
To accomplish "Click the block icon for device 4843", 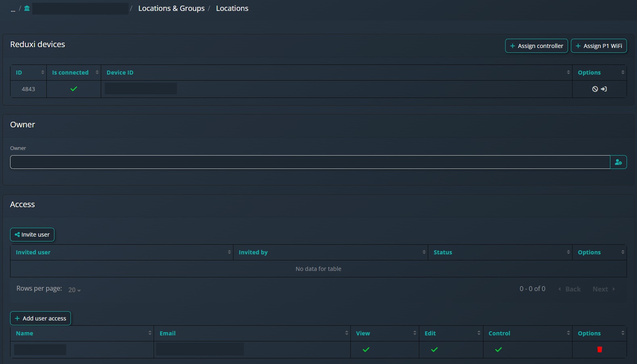I will (595, 89).
